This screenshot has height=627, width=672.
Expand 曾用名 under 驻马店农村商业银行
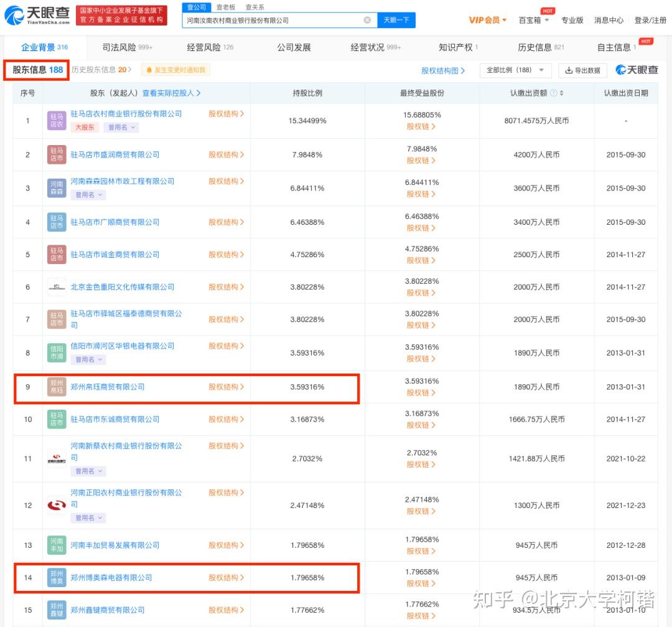122,128
